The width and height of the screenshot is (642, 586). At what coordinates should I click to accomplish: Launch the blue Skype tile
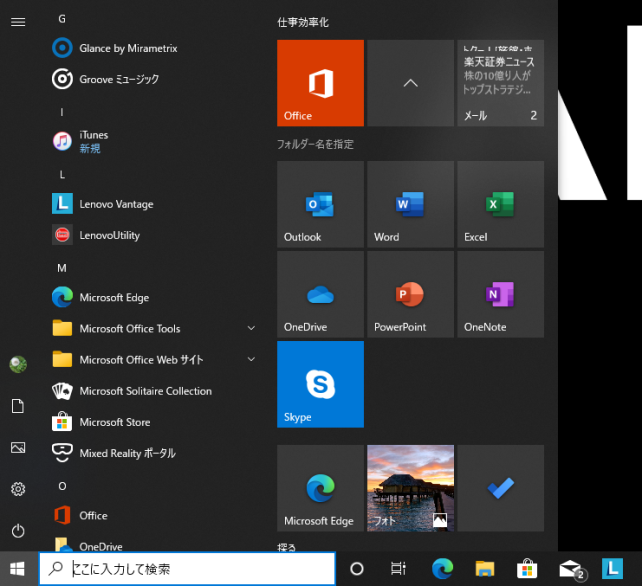[x=320, y=385]
